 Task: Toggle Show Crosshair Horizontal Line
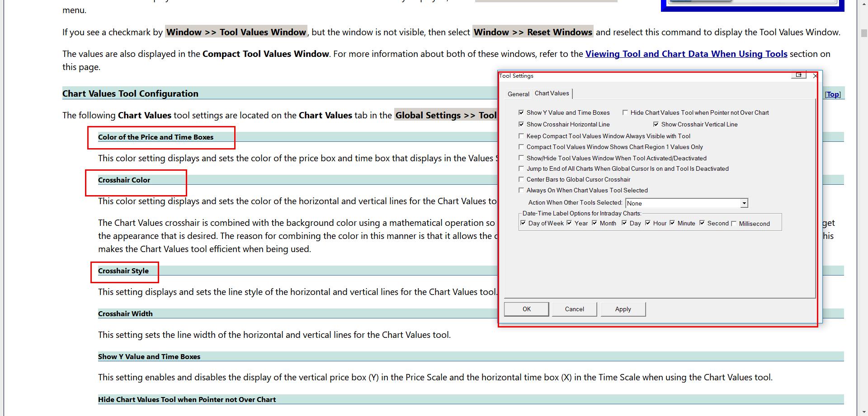521,124
